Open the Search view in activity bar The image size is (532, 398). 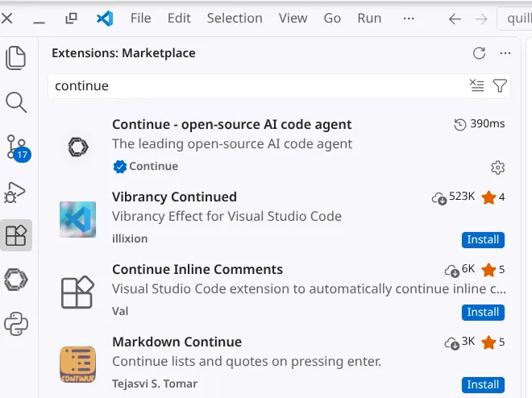coord(16,102)
